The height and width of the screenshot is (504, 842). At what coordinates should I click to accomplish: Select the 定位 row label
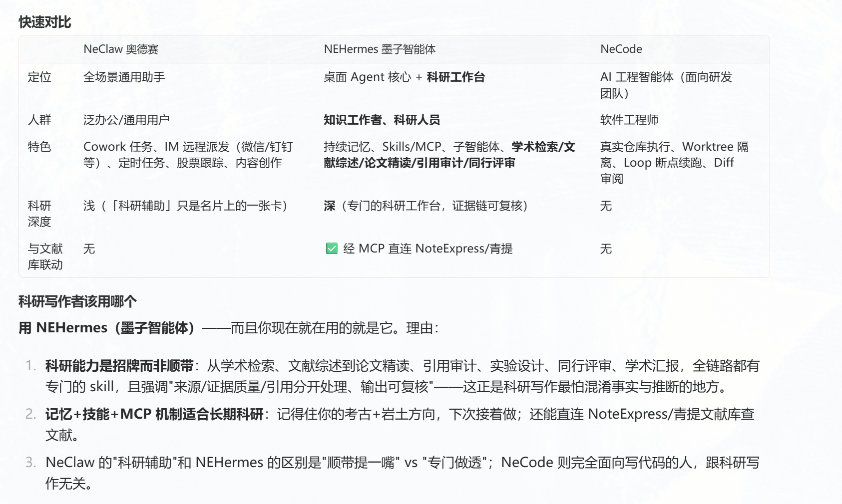click(39, 77)
